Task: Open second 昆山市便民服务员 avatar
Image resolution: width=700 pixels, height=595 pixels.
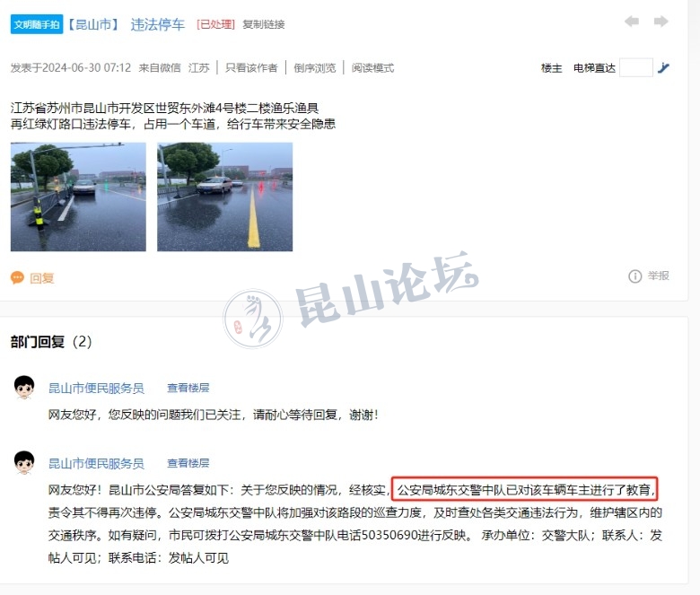Action: point(24,462)
